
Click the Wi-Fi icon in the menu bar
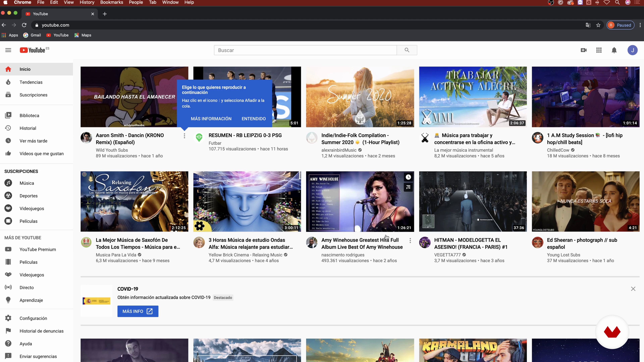pos(607,3)
